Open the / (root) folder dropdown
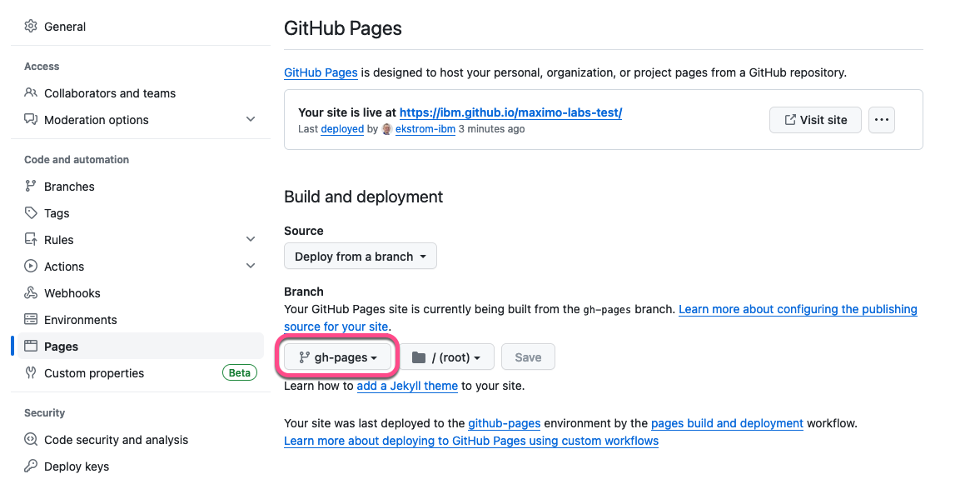The height and width of the screenshot is (479, 980). pos(446,357)
